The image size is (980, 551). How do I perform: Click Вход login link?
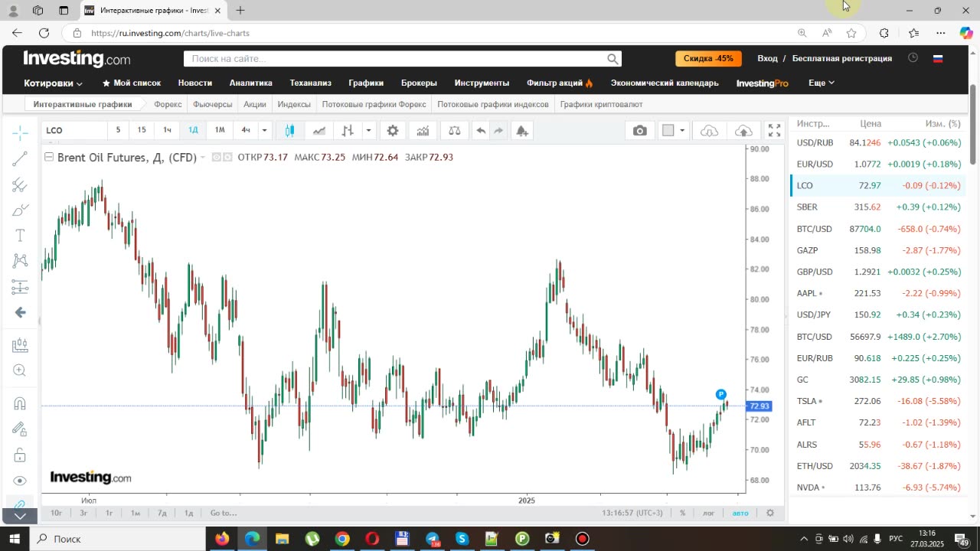(x=767, y=58)
